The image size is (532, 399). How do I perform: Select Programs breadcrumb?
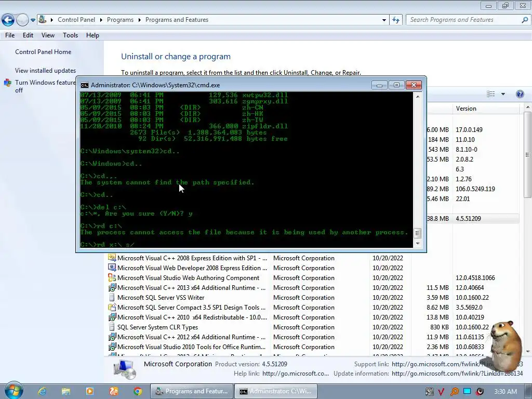120,20
